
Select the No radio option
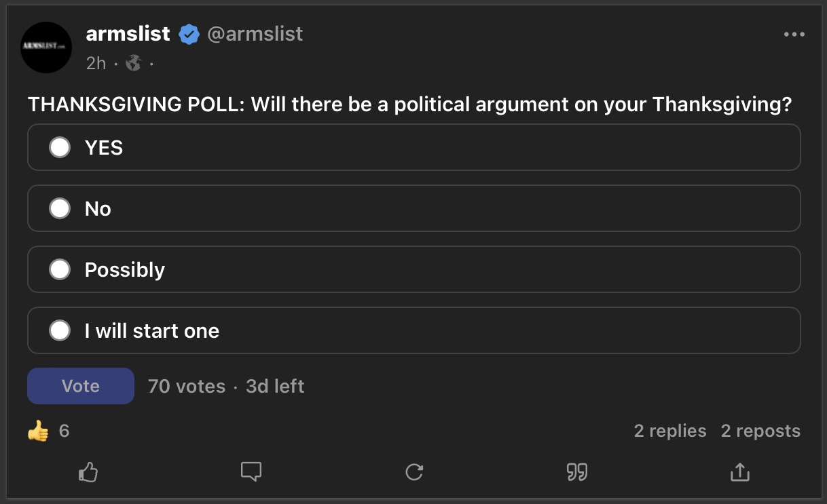(x=60, y=208)
